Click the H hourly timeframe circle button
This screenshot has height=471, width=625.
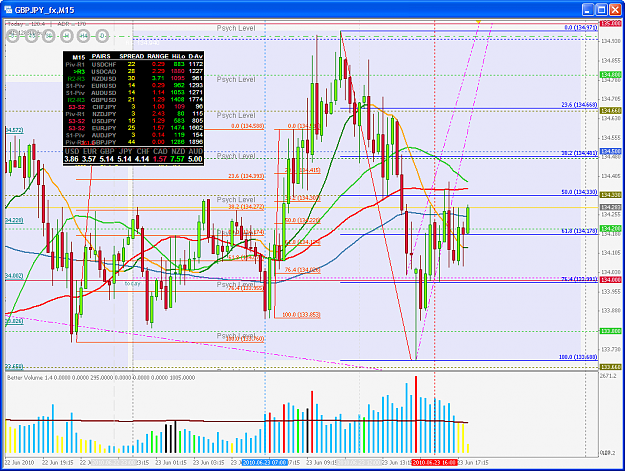(67, 36)
